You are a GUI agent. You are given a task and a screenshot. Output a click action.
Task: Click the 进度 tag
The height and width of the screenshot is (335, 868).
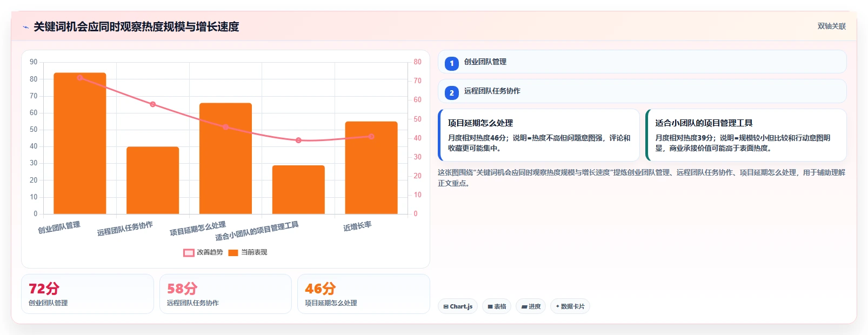(531, 306)
